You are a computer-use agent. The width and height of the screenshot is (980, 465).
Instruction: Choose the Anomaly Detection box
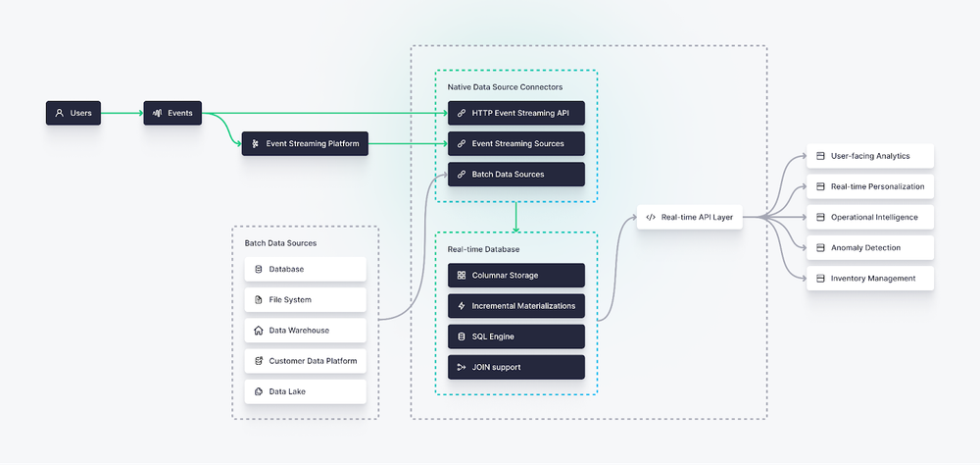[869, 247]
